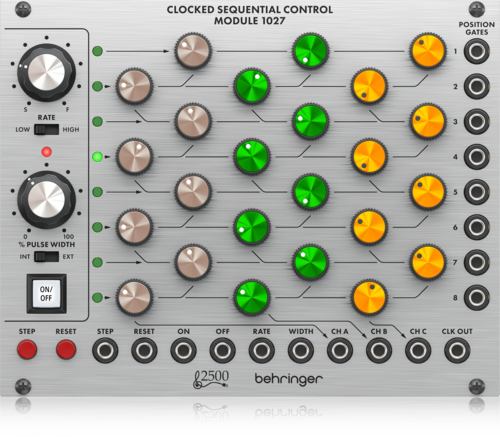The width and height of the screenshot is (500, 437).
Task: Flip the RATE LOW/HIGH switch
Action: pyautogui.click(x=46, y=129)
